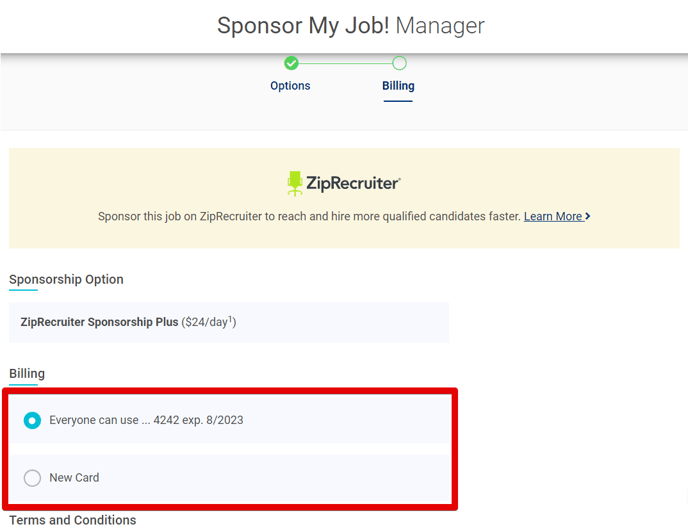The height and width of the screenshot is (529, 688).
Task: Click the New Card label text
Action: click(x=74, y=478)
